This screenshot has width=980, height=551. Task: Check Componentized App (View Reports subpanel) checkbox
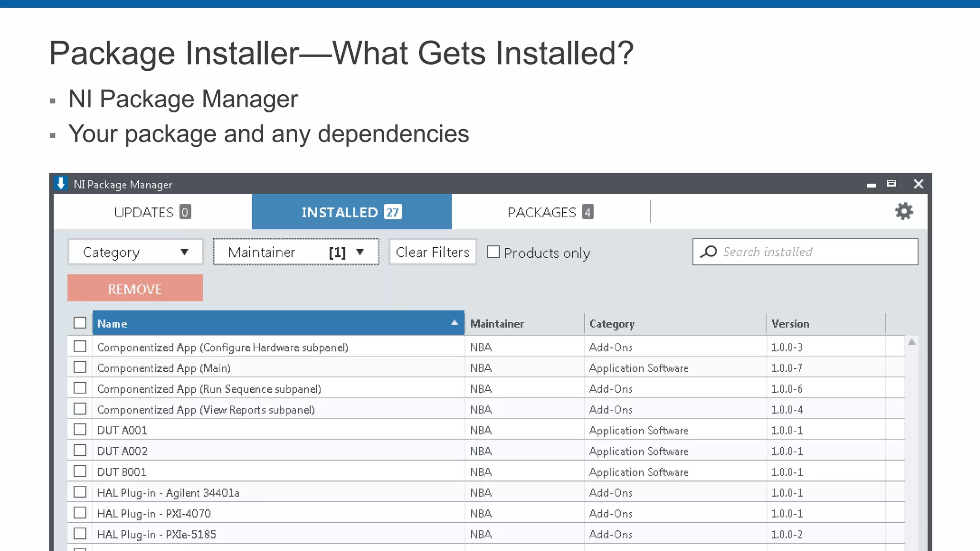(80, 409)
